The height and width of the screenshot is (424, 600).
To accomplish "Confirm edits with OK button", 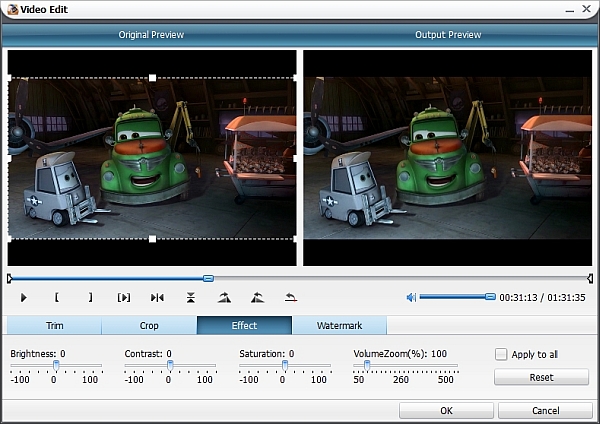I will pyautogui.click(x=446, y=410).
